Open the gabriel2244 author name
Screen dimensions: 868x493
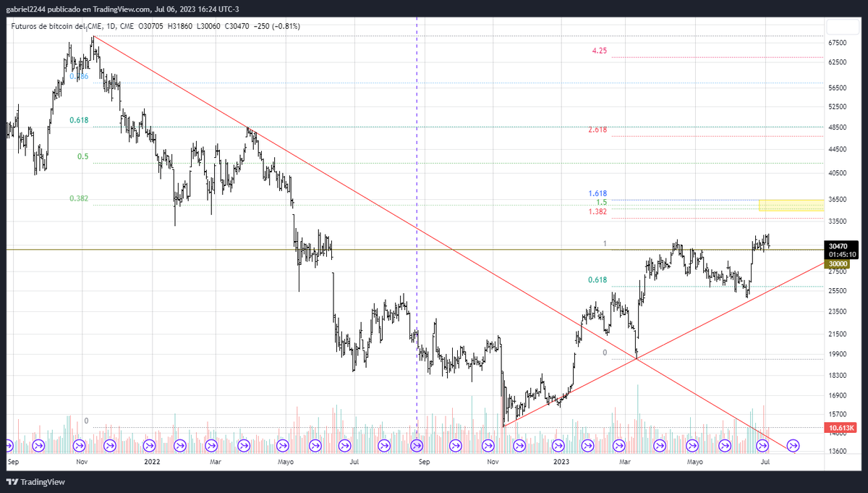click(x=27, y=9)
